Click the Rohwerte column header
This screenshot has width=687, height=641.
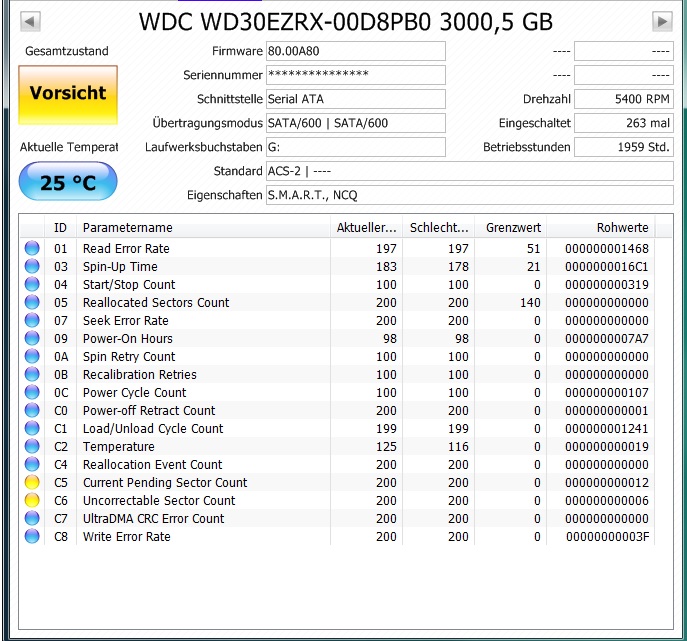[601, 228]
